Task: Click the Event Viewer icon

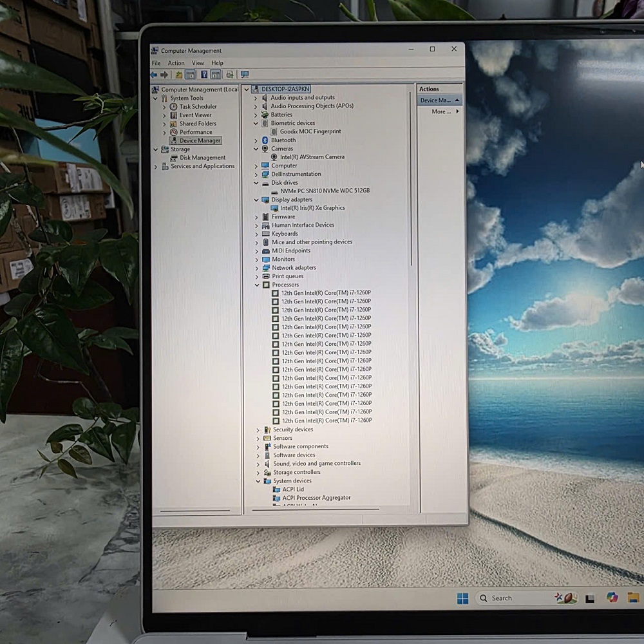Action: click(x=173, y=115)
